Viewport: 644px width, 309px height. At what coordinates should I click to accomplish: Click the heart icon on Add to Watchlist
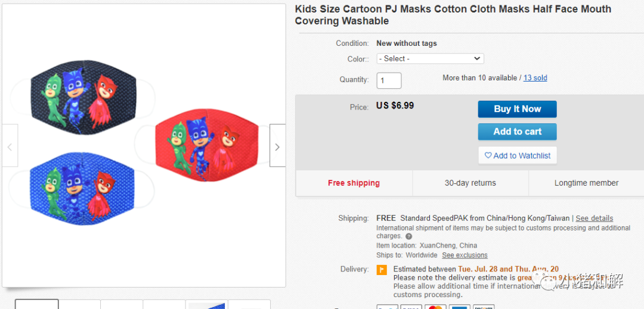488,155
